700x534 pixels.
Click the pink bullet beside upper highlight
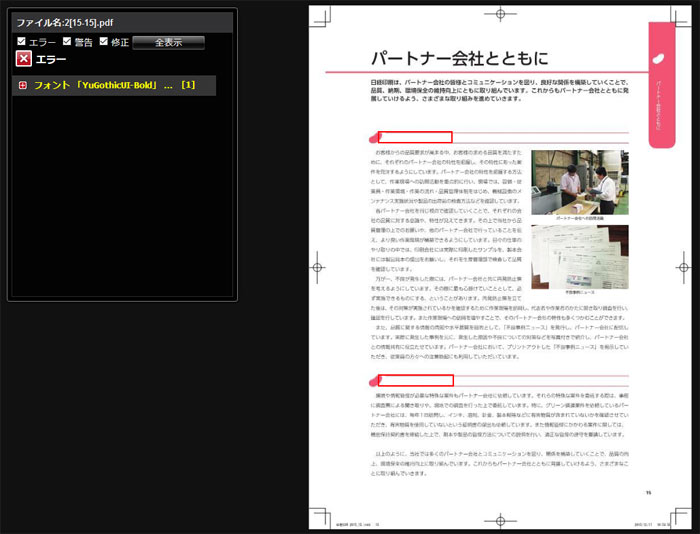click(374, 137)
